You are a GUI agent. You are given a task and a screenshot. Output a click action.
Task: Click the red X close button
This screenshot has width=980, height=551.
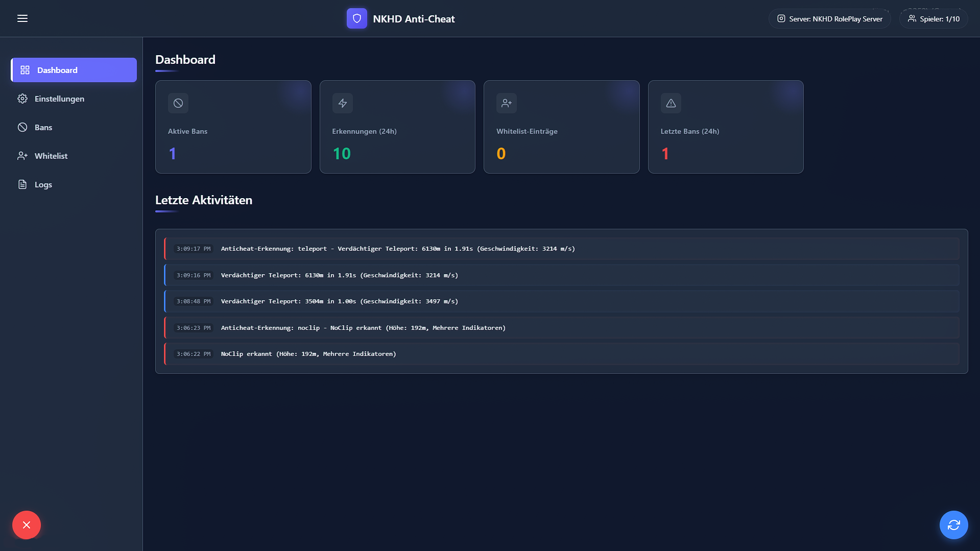tap(26, 524)
